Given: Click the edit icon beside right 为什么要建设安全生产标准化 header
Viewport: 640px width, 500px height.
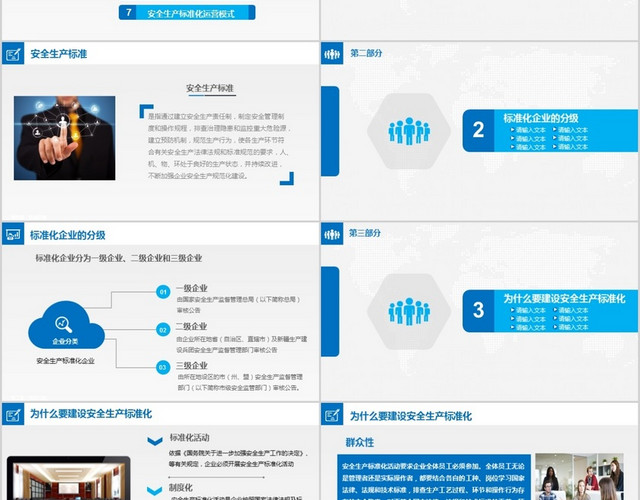Looking at the screenshot, I should [x=332, y=416].
